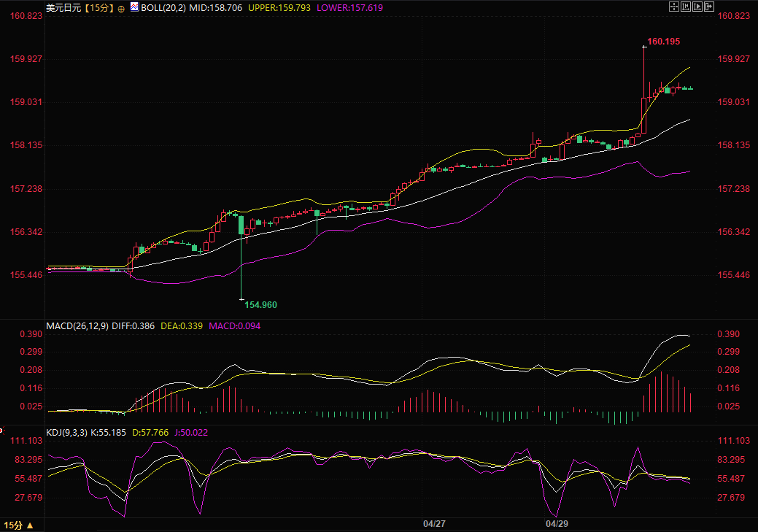Screen dimensions: 758x532
Task: Click the red marker icon at left edge
Action: pyautogui.click(x=2, y=429)
